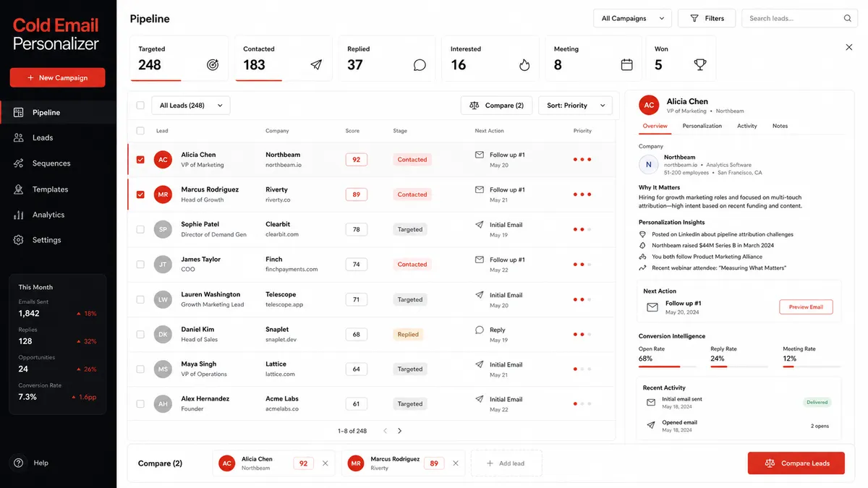This screenshot has height=488, width=868.
Task: Click the Reply Rate progress bar
Action: point(740,367)
